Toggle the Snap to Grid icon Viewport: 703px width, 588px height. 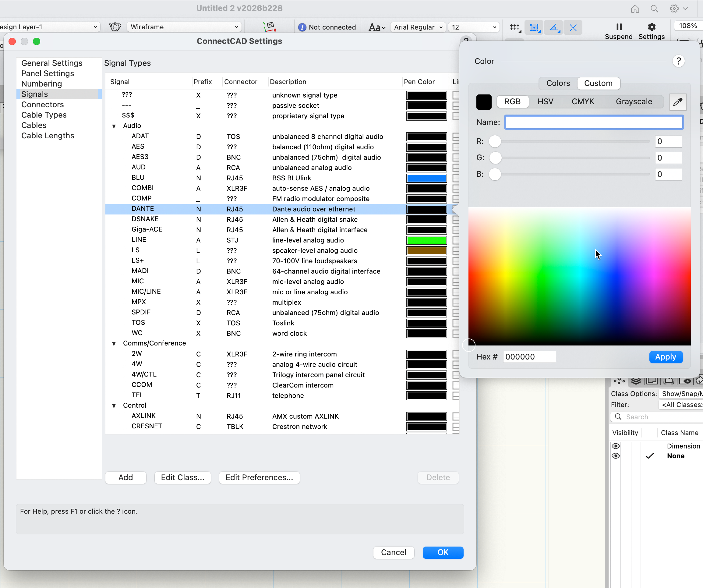(x=515, y=27)
